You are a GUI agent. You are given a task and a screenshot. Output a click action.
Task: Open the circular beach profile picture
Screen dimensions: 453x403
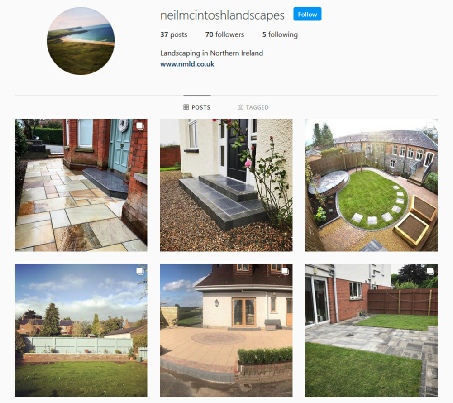coord(81,41)
